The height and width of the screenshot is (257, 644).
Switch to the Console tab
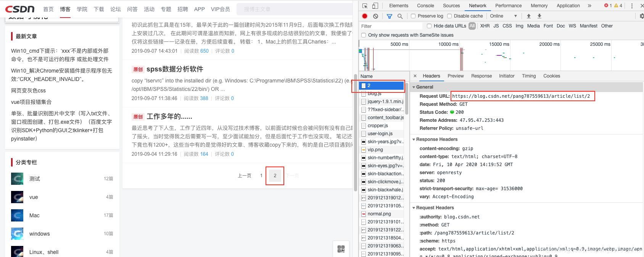tap(425, 6)
